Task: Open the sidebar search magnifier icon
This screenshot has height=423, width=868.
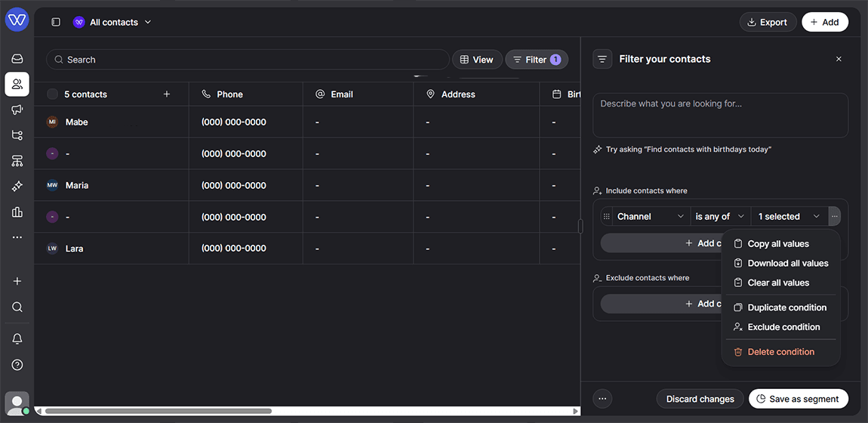Action: [x=17, y=307]
